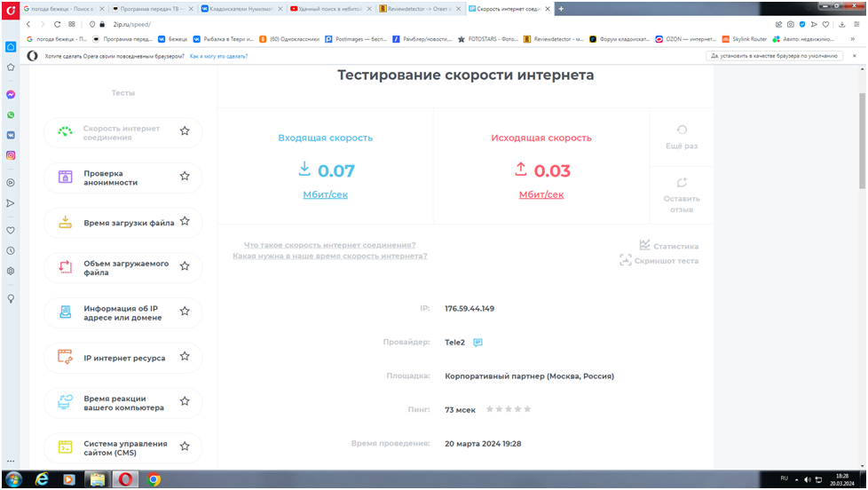Click the comment icon next to Tele2

click(477, 343)
